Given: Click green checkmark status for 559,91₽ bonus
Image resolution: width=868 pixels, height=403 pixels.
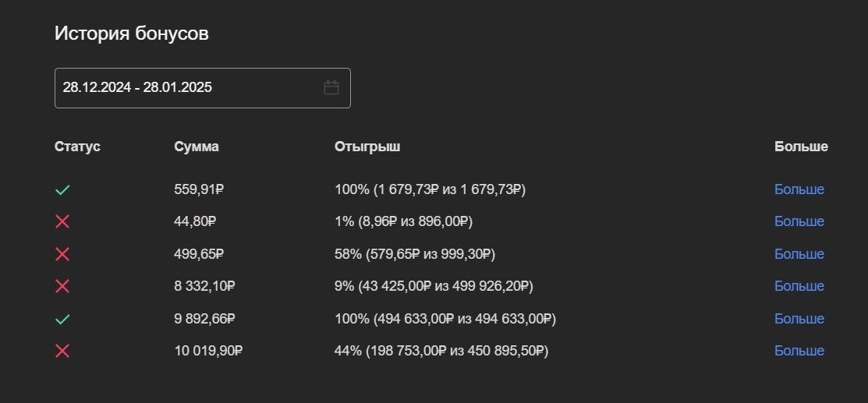Looking at the screenshot, I should [62, 189].
